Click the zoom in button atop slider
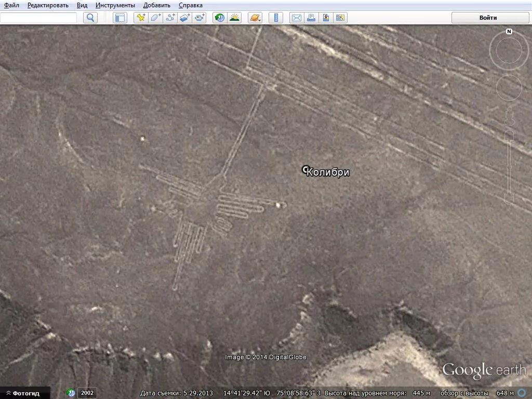Viewport: 532px width, 399px height. [509, 136]
